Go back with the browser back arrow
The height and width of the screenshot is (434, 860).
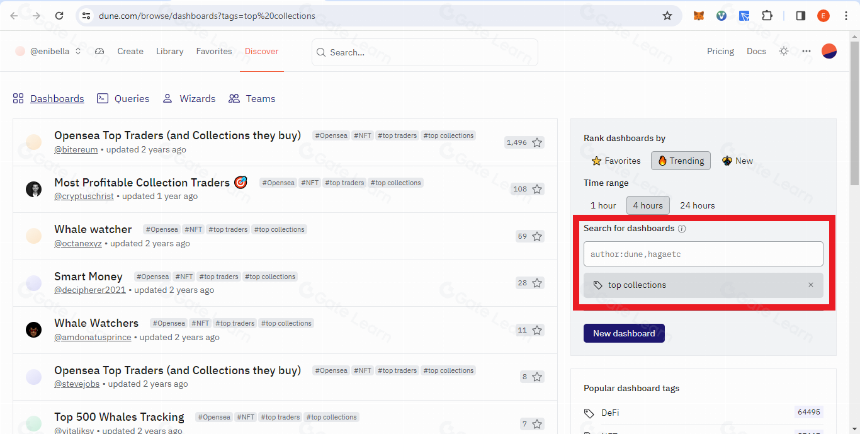(14, 16)
